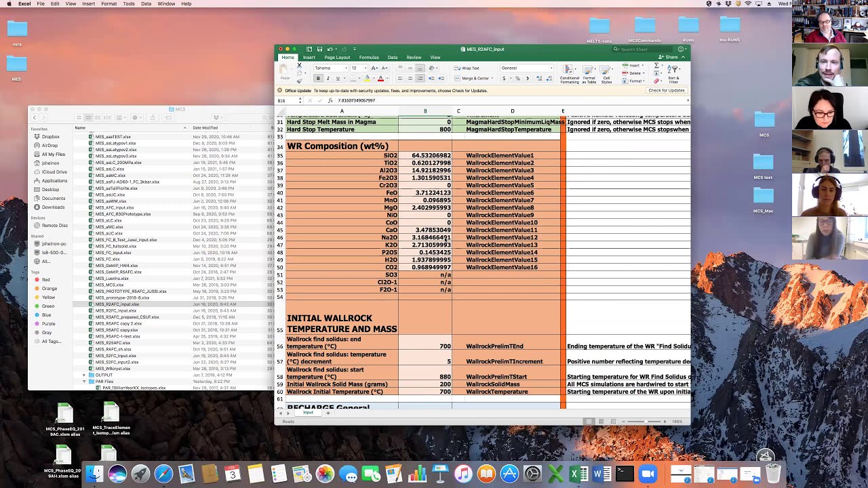Expand the Merge & Center dropdown arrow
The height and width of the screenshot is (488, 868).
[491, 79]
